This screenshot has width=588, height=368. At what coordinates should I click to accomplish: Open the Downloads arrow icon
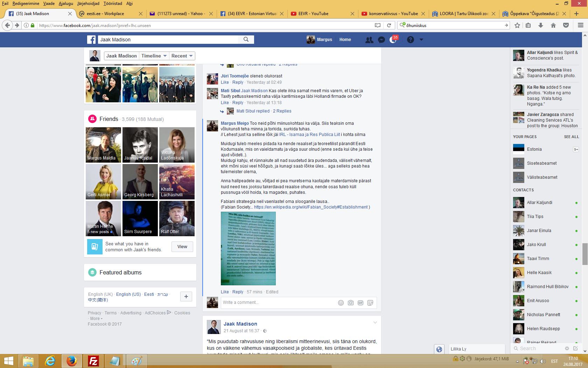541,25
